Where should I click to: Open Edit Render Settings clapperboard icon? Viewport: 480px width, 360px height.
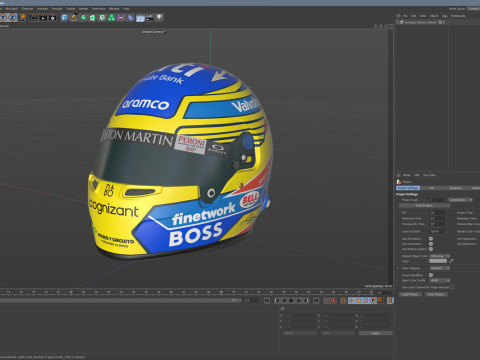pos(52,18)
